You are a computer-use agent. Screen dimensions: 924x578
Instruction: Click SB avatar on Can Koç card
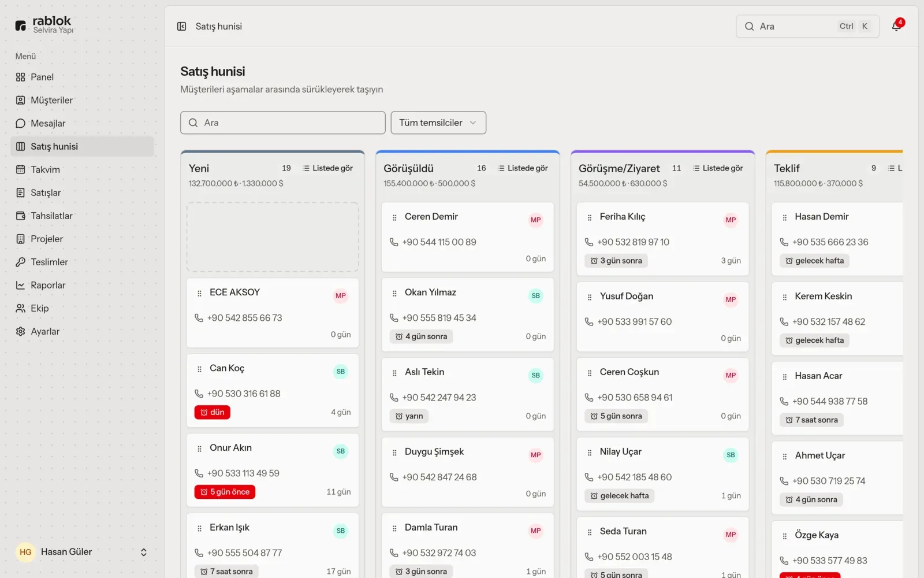[x=341, y=372]
